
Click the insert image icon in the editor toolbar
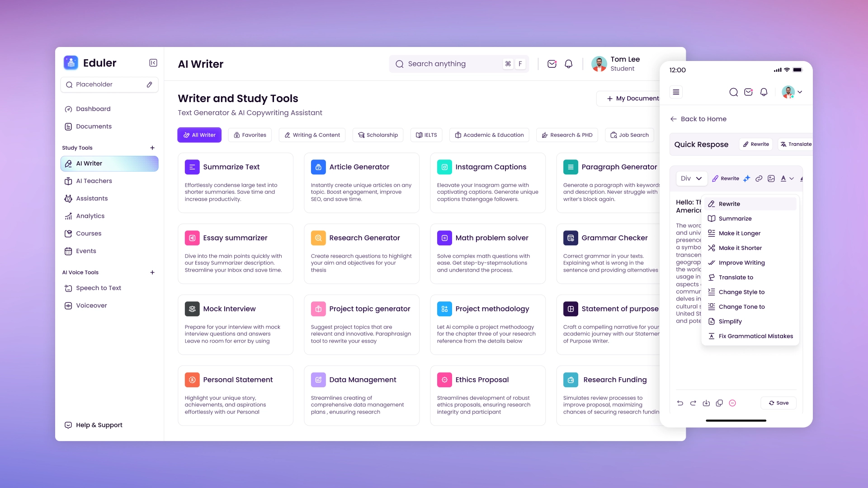click(771, 178)
